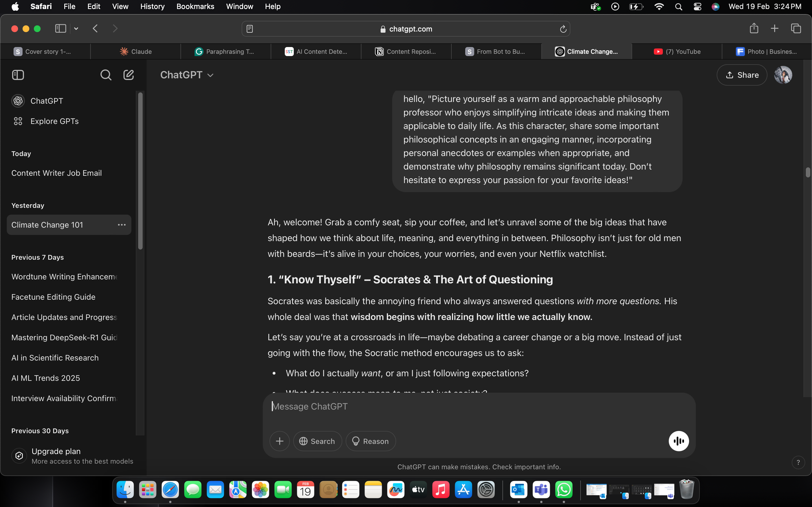Switch to the Claude browser tab

[x=136, y=51]
